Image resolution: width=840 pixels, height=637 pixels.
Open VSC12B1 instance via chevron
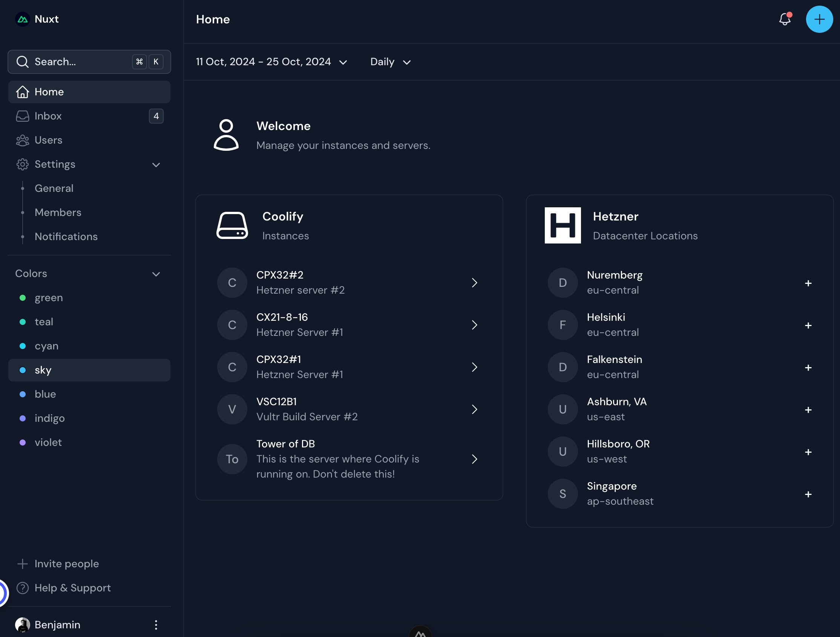point(474,409)
